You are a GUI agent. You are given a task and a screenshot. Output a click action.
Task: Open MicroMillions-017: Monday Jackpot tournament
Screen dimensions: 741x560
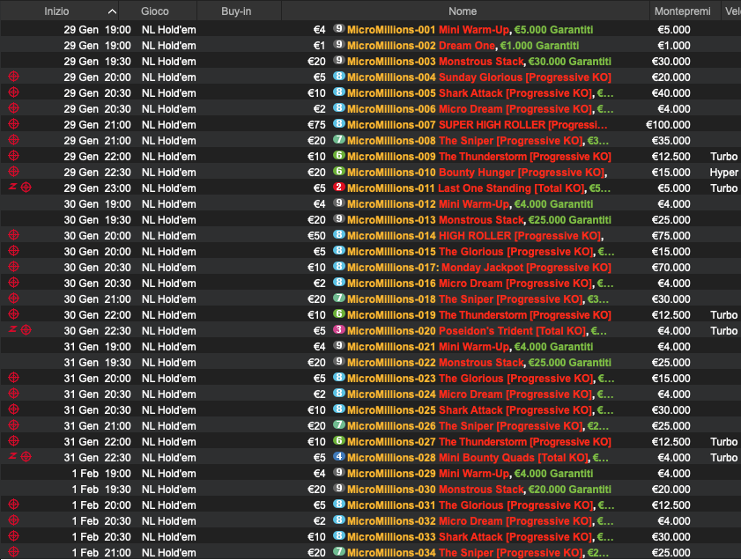(x=479, y=268)
